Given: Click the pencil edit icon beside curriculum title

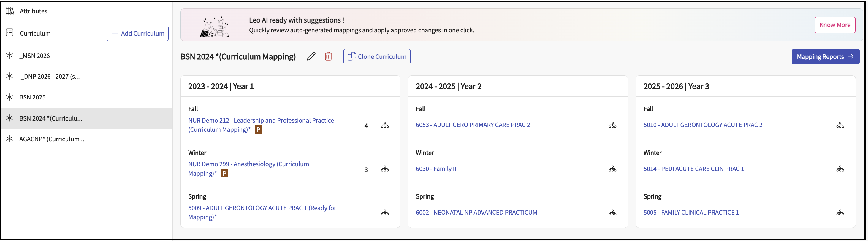Looking at the screenshot, I should 311,56.
